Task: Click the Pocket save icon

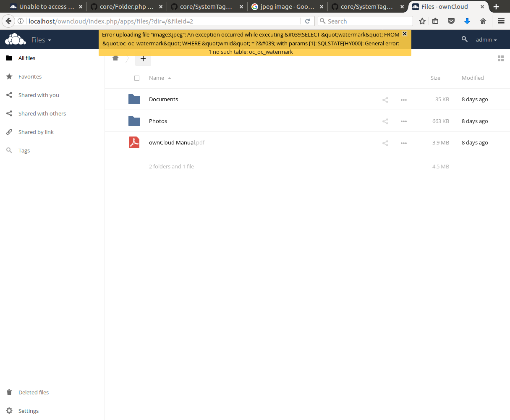Action: pyautogui.click(x=451, y=21)
